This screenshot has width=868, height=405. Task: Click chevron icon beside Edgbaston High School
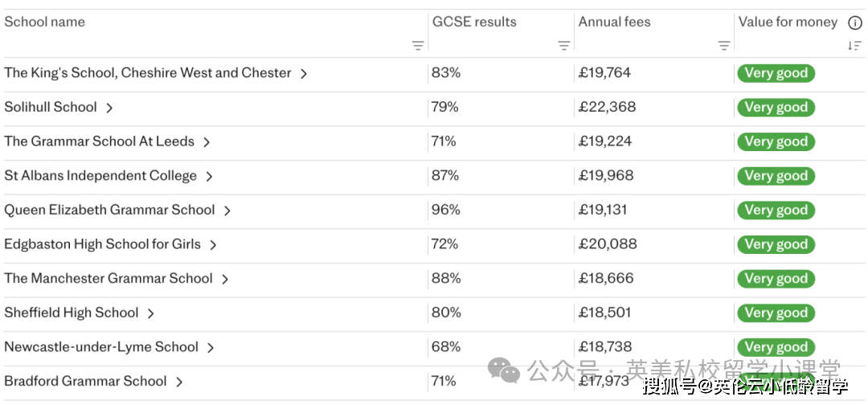tap(213, 244)
